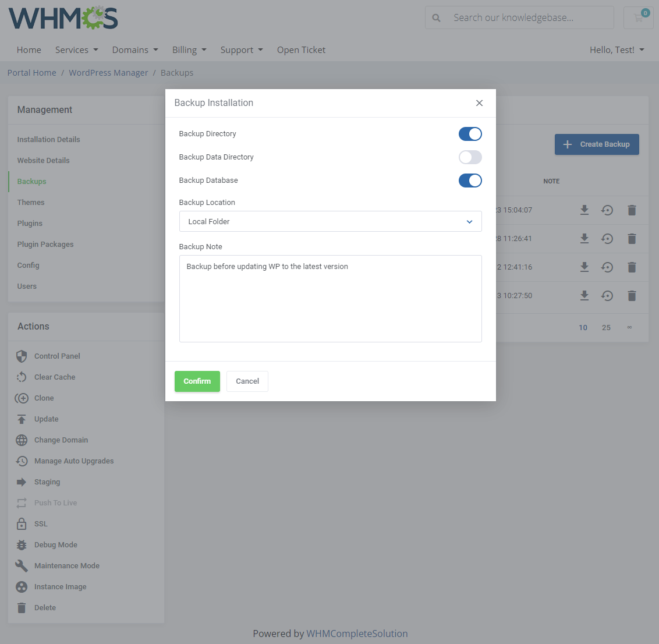Open the Backup Location dropdown
Viewport: 659px width, 644px height.
(x=330, y=221)
